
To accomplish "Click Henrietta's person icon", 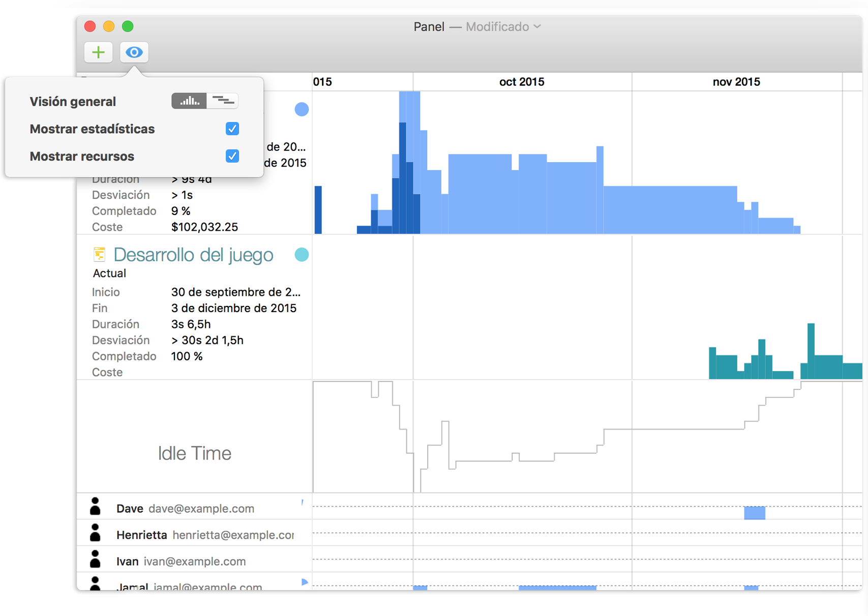I will 95,533.
